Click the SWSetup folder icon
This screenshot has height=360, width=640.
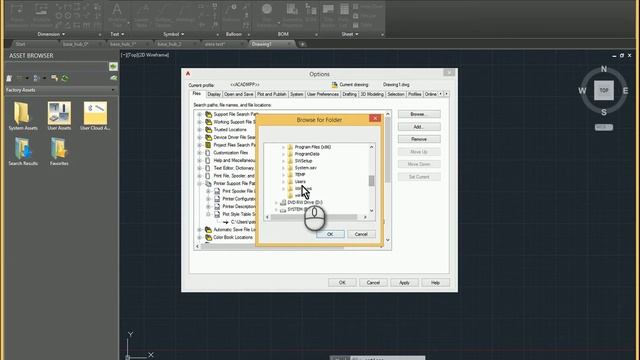coord(290,161)
